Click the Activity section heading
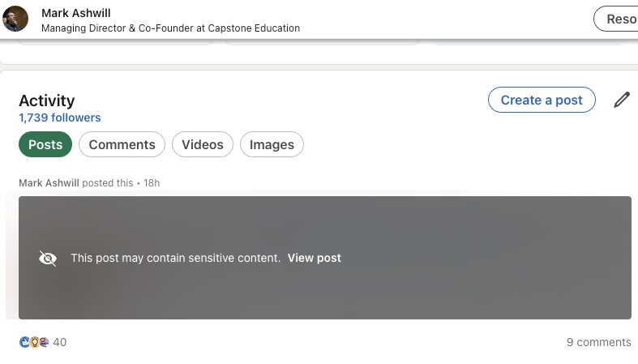This screenshot has height=364, width=638. (x=46, y=101)
